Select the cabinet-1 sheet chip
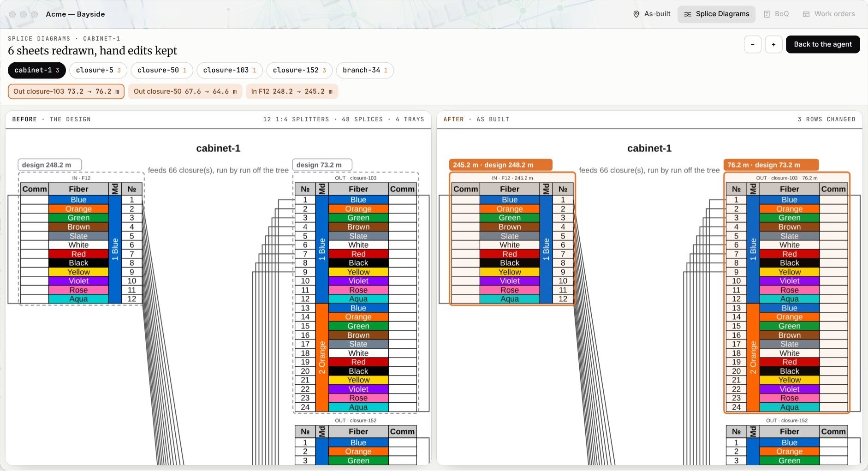 (x=37, y=70)
